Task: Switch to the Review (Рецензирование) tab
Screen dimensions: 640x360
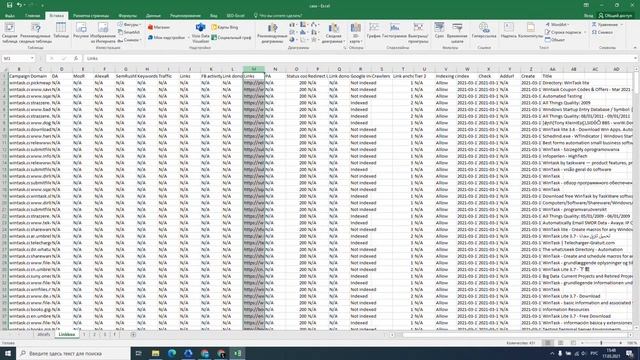Action: coord(185,16)
